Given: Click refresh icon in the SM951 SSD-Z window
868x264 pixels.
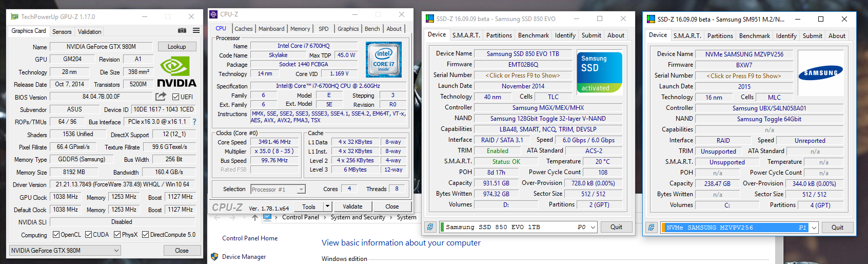Looking at the screenshot, I should click(651, 228).
